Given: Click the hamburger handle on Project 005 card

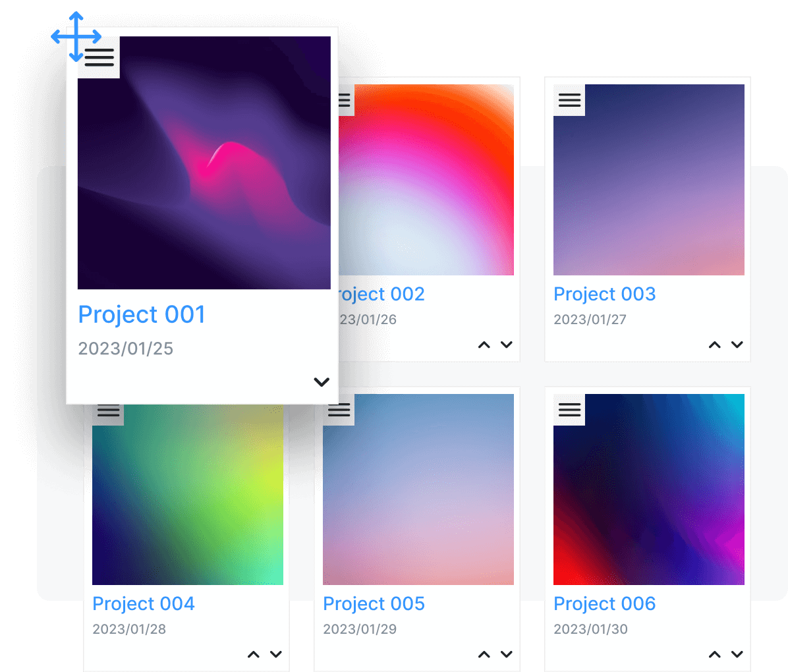Looking at the screenshot, I should (x=339, y=410).
